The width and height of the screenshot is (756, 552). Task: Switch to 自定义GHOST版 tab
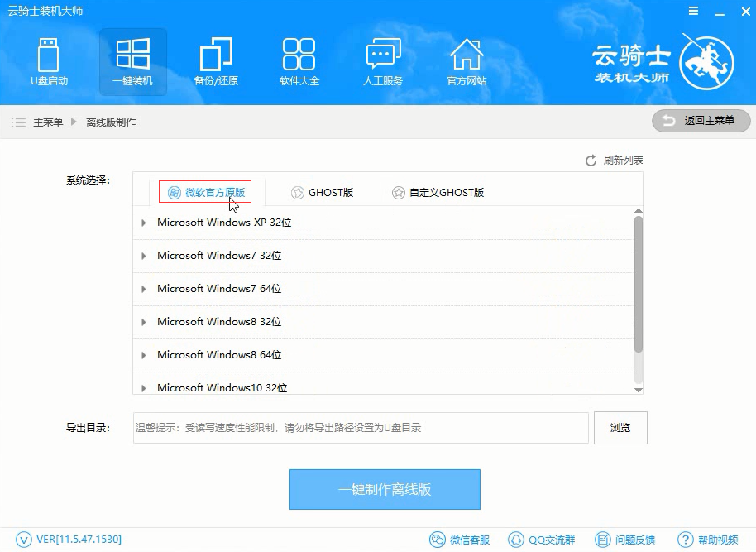click(438, 193)
